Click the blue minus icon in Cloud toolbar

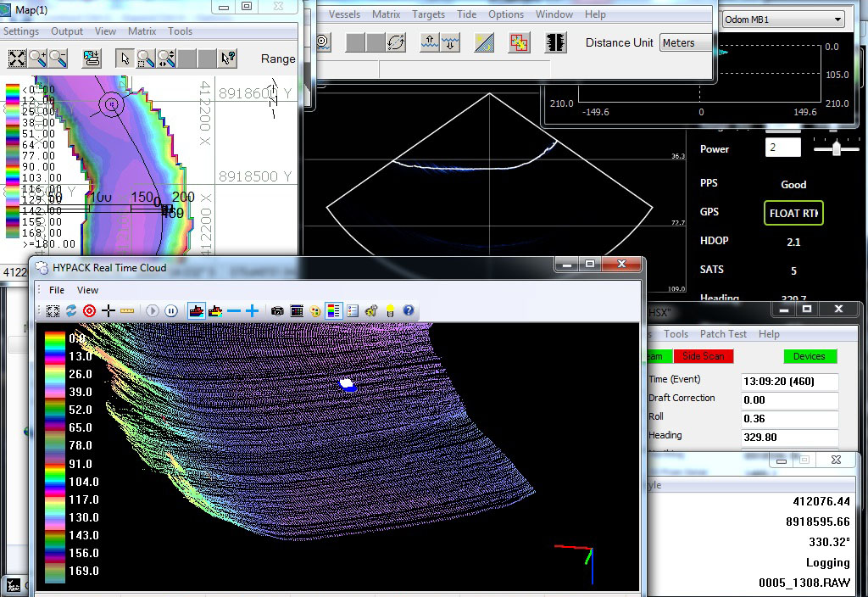click(x=234, y=310)
